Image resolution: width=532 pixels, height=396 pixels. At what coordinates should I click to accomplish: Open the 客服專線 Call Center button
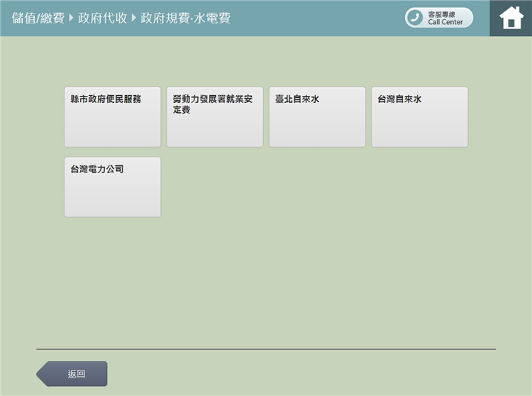coord(438,18)
